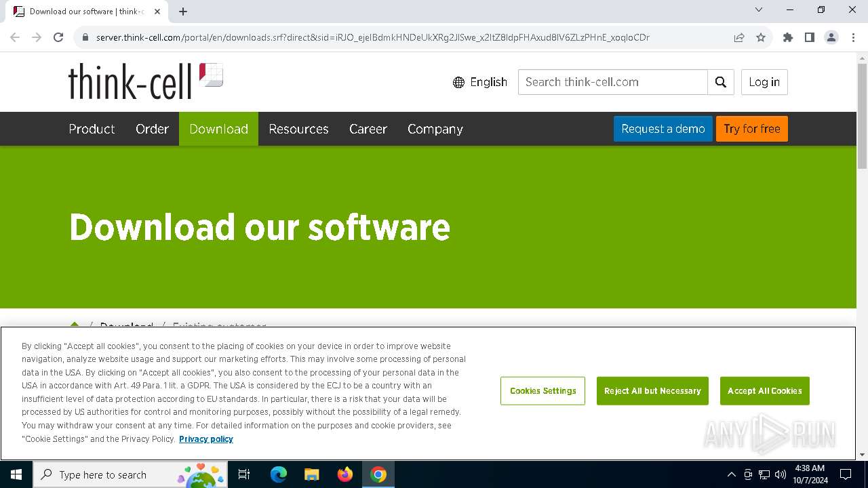Open the Order menu

pos(152,129)
